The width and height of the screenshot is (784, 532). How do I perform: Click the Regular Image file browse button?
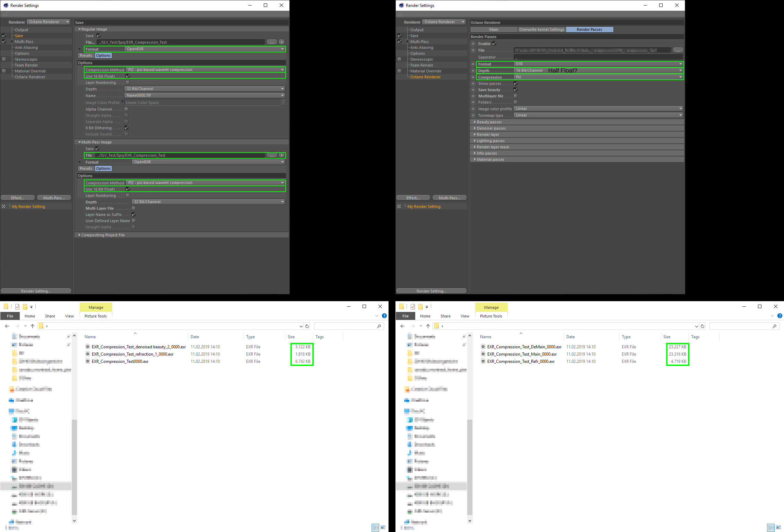(272, 42)
